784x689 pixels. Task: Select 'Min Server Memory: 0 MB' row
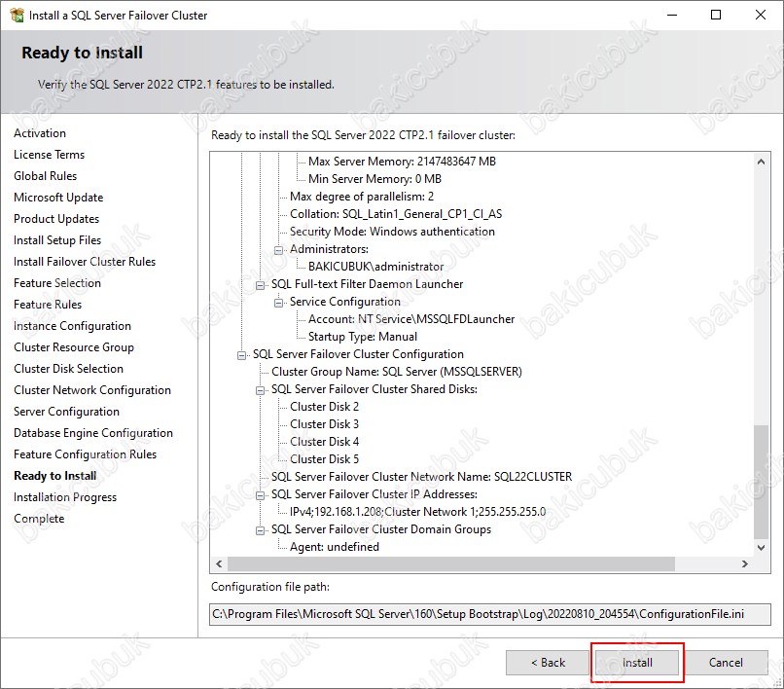tap(374, 179)
